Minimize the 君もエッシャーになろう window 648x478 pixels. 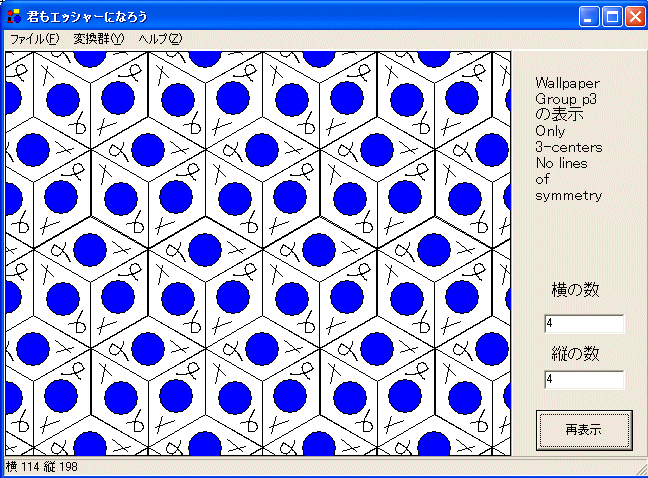(589, 15)
